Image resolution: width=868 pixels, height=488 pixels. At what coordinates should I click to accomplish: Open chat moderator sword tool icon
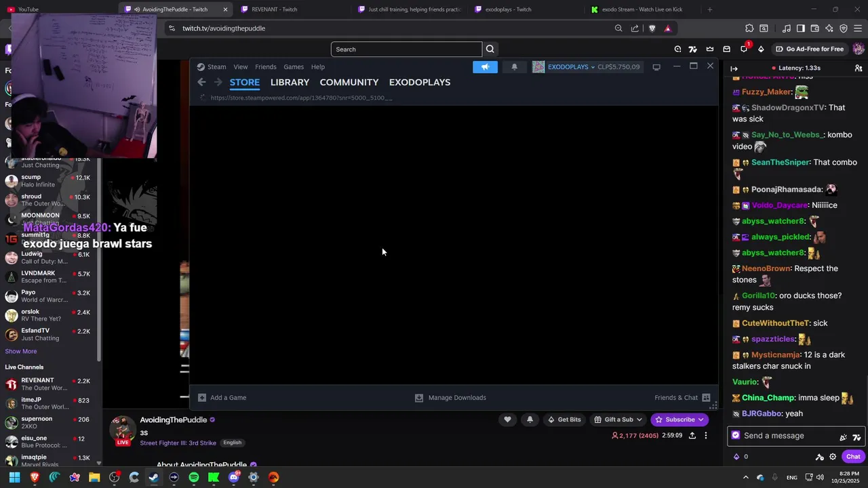[x=819, y=457]
